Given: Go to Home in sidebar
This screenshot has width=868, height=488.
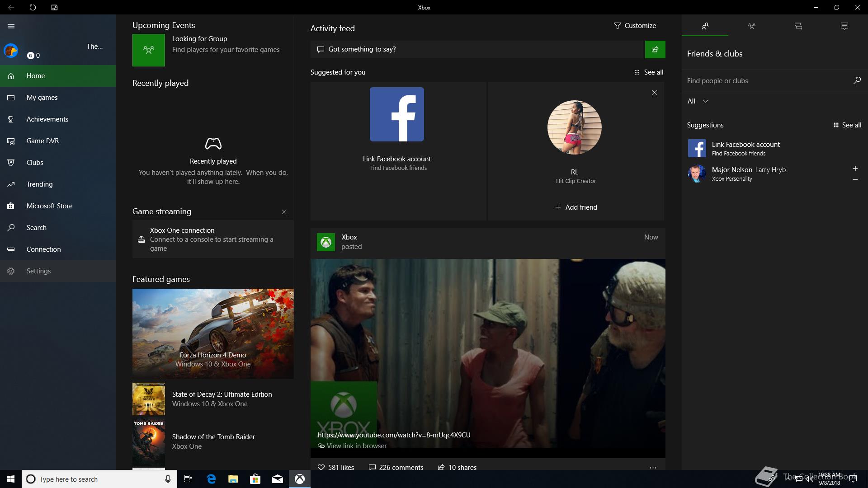Looking at the screenshot, I should [x=58, y=76].
